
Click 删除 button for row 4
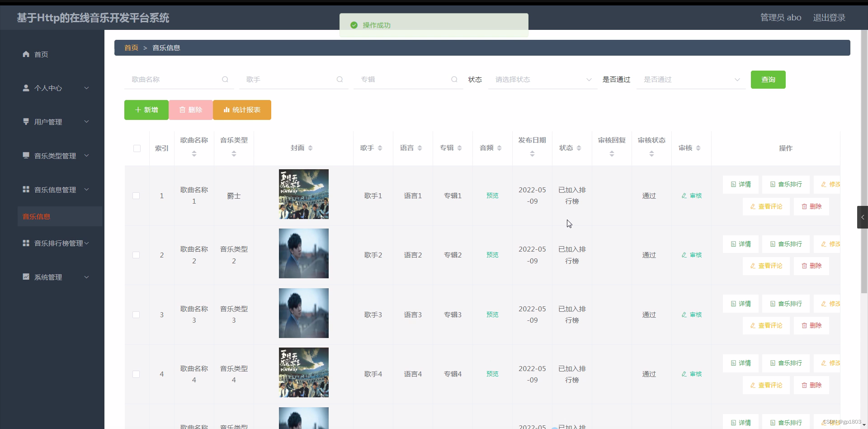811,385
